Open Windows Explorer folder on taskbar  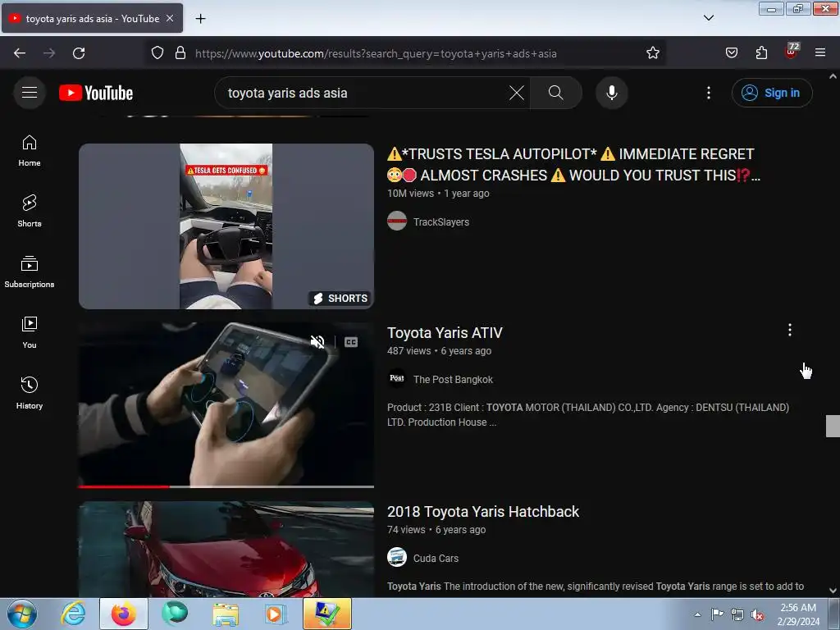[226, 614]
